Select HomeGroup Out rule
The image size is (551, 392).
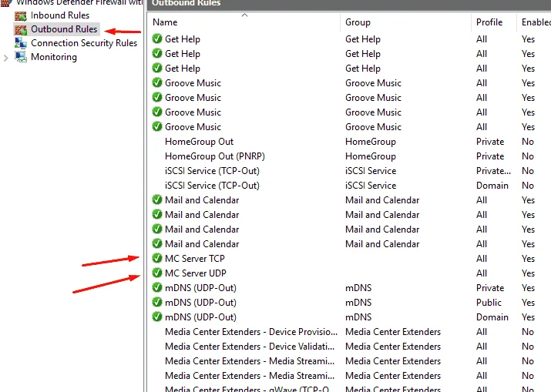tap(199, 142)
